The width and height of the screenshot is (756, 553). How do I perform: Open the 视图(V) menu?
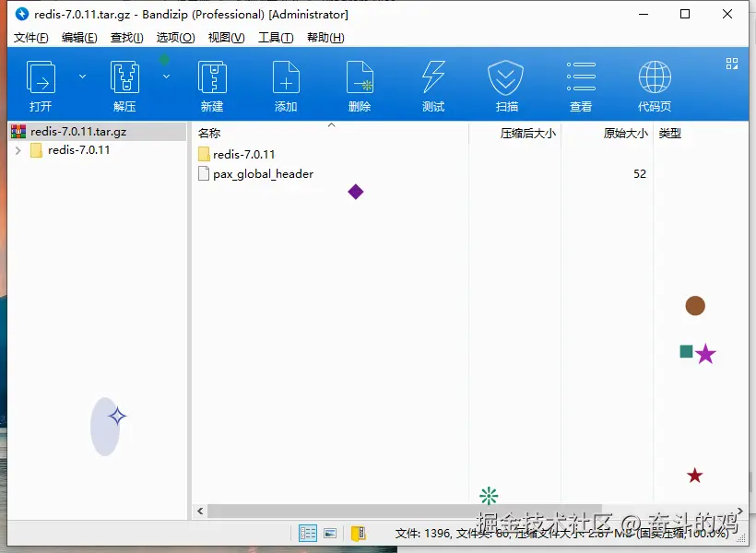[x=226, y=38]
